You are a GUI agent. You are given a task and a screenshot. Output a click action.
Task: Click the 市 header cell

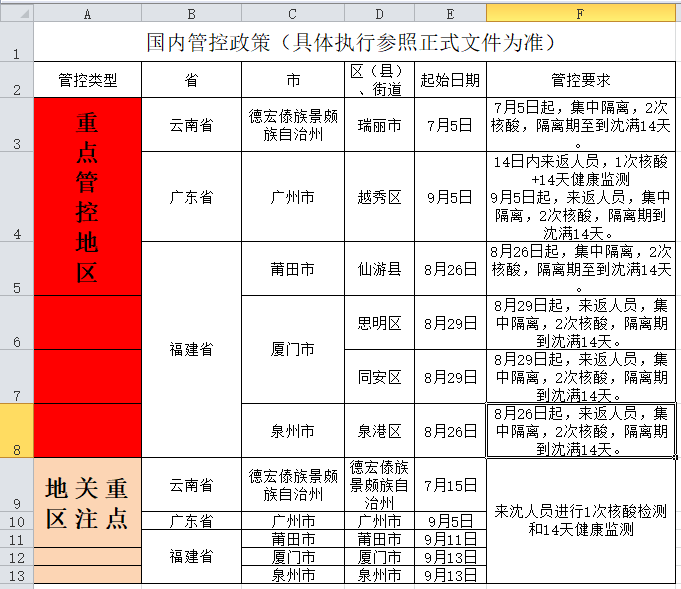[293, 79]
